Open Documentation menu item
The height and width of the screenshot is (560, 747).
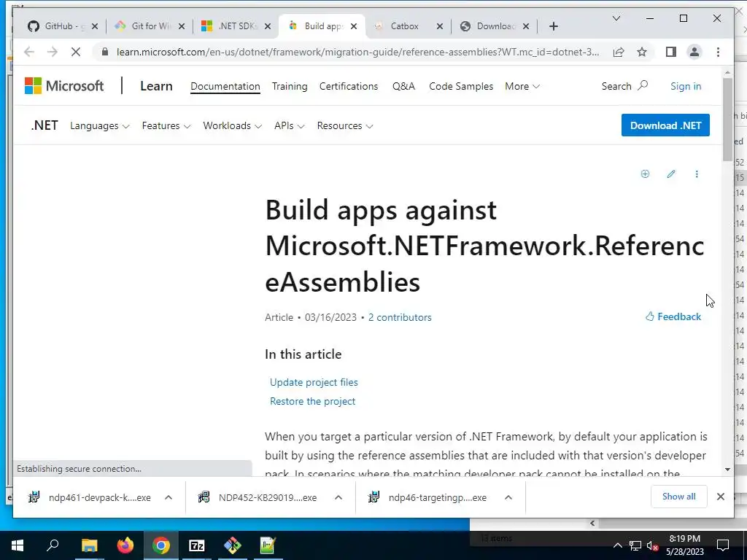tap(225, 86)
